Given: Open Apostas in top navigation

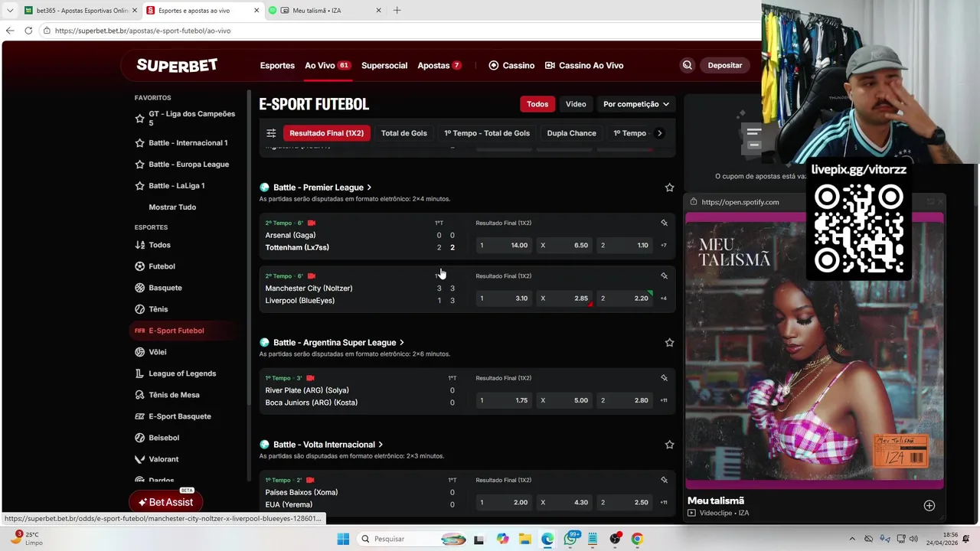Looking at the screenshot, I should coord(439,66).
